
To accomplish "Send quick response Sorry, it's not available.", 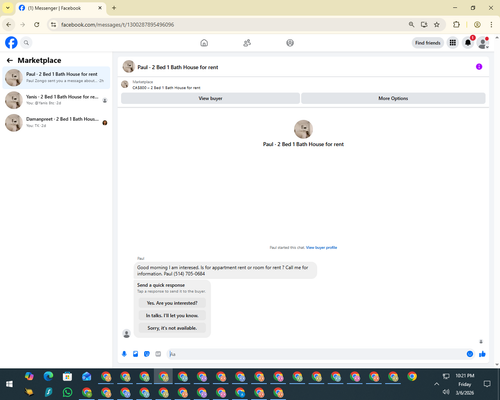I will [172, 328].
